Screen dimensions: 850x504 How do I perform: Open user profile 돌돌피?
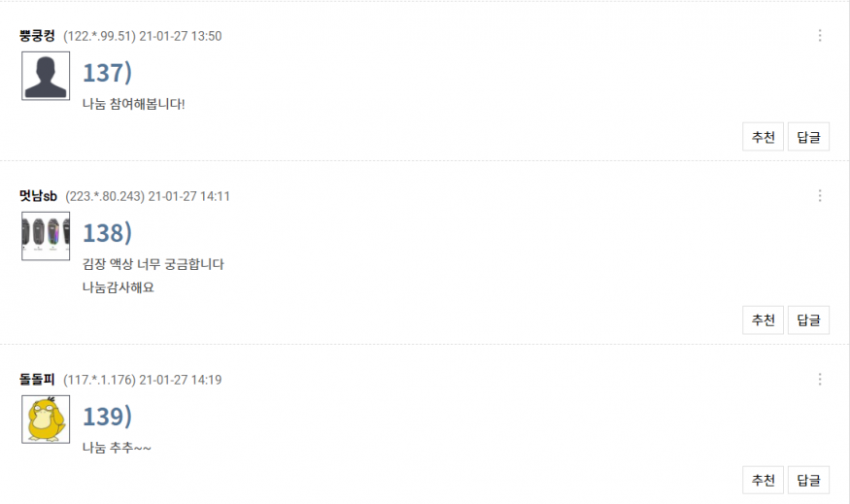(38, 380)
